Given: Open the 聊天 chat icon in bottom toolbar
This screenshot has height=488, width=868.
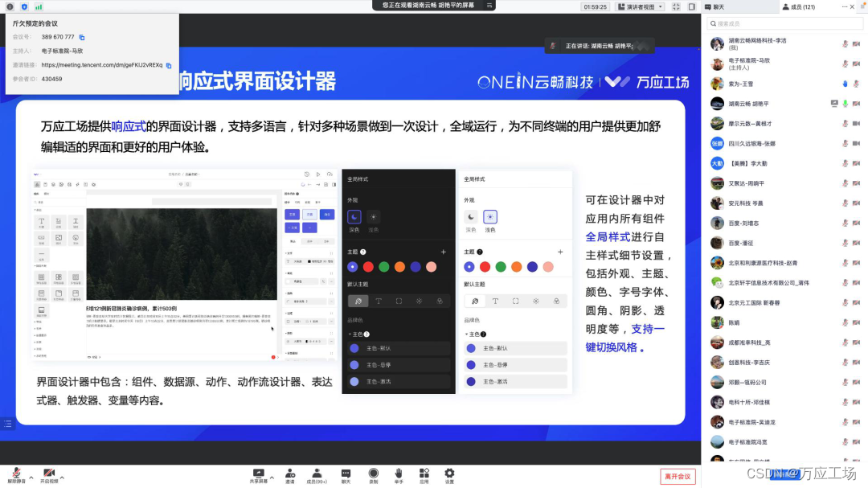Looking at the screenshot, I should point(346,474).
